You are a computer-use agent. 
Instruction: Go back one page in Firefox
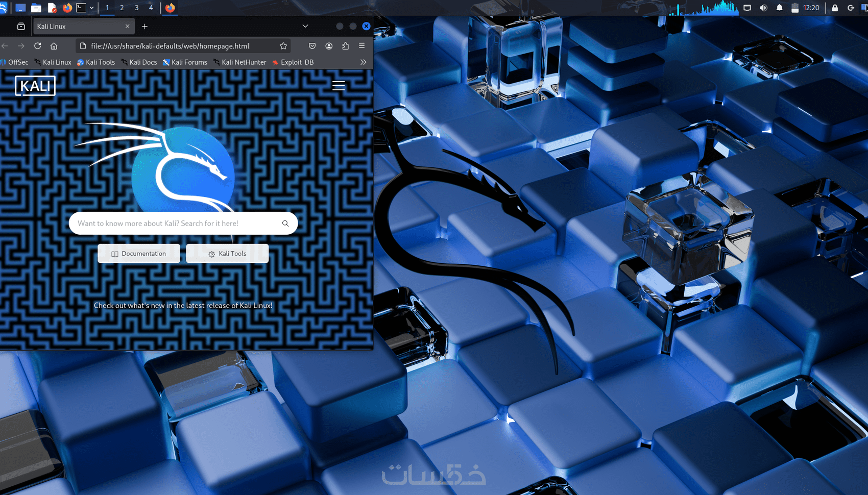(x=5, y=46)
